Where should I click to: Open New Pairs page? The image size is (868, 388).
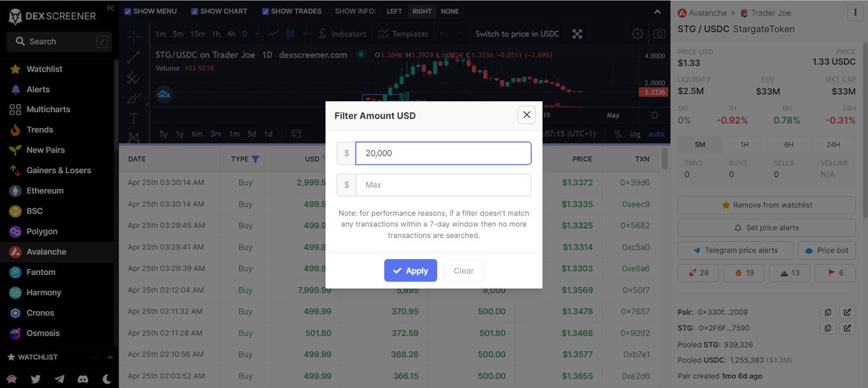tap(46, 150)
